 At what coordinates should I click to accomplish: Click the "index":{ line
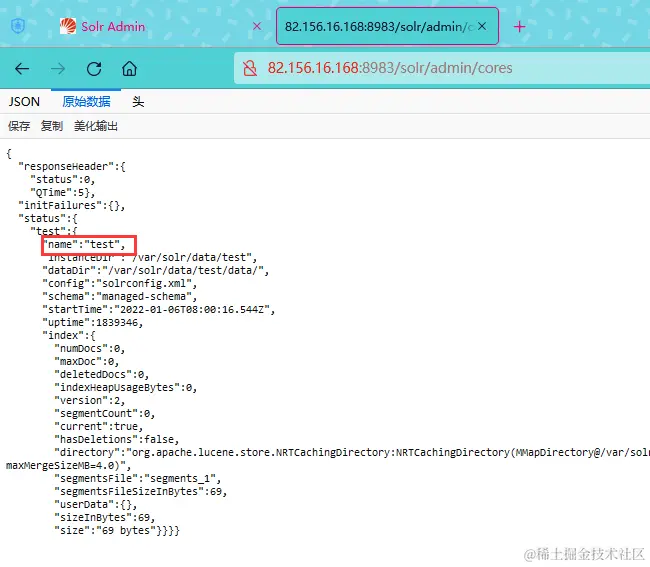[68, 336]
